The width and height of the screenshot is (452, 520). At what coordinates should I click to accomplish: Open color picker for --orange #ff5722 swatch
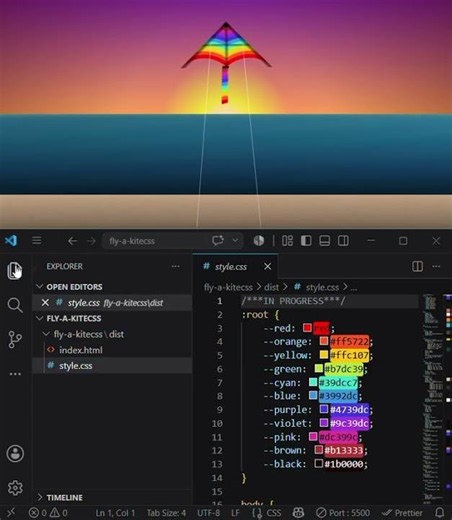[324, 341]
